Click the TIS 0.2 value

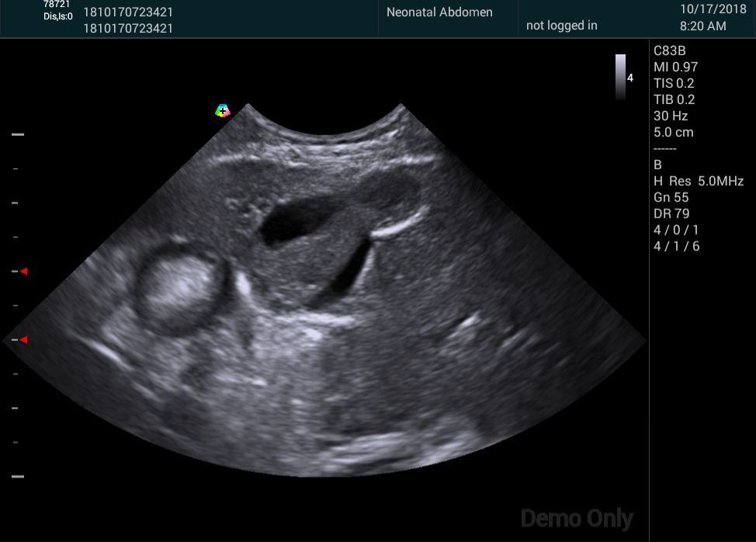tap(674, 83)
